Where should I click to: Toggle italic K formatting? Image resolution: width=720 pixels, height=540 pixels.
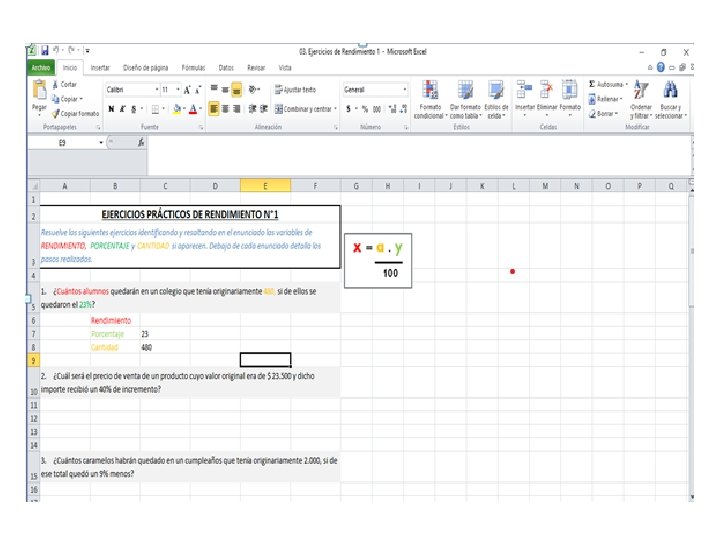click(x=123, y=109)
